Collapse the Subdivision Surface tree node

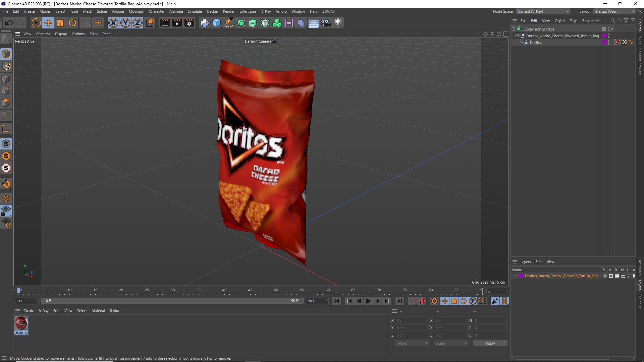click(x=514, y=29)
